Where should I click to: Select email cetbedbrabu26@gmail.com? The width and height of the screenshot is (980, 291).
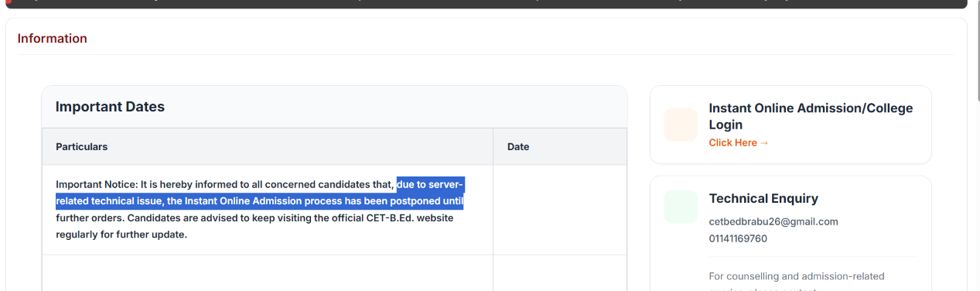(x=773, y=221)
